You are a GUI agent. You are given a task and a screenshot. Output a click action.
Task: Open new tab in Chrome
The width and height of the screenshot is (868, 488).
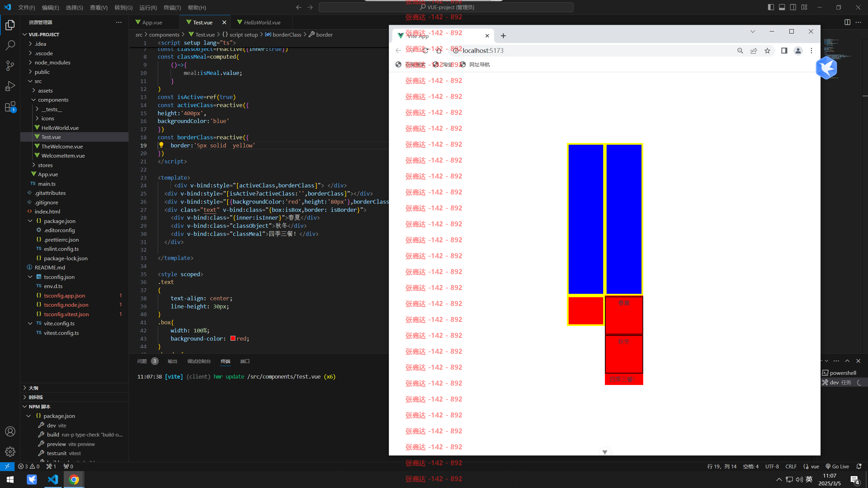point(503,36)
